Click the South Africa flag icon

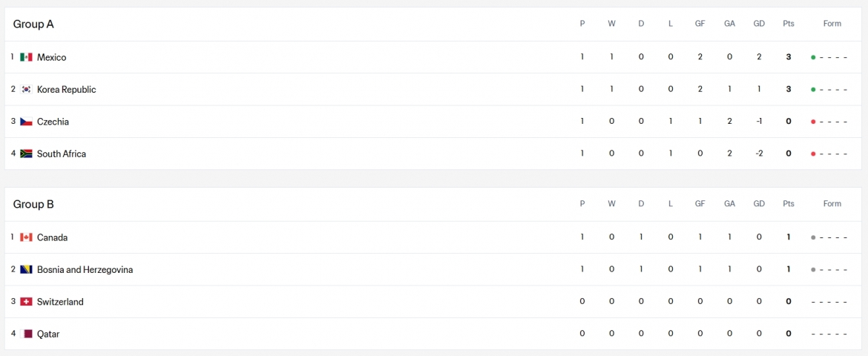[x=26, y=154]
